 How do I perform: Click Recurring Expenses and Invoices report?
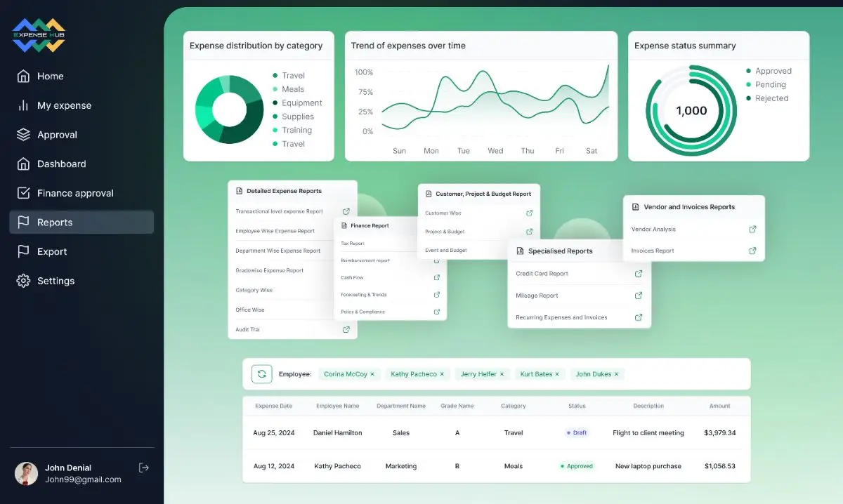(561, 317)
